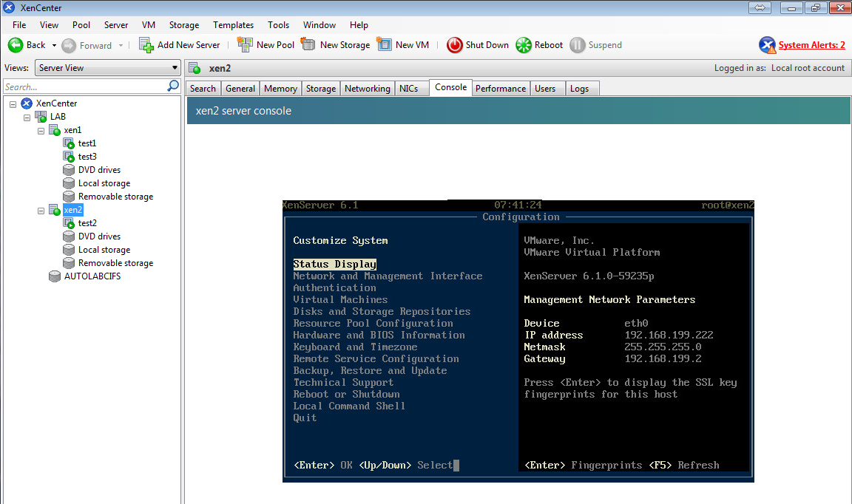Open Back button history dropdown arrow
The width and height of the screenshot is (852, 504).
[54, 45]
